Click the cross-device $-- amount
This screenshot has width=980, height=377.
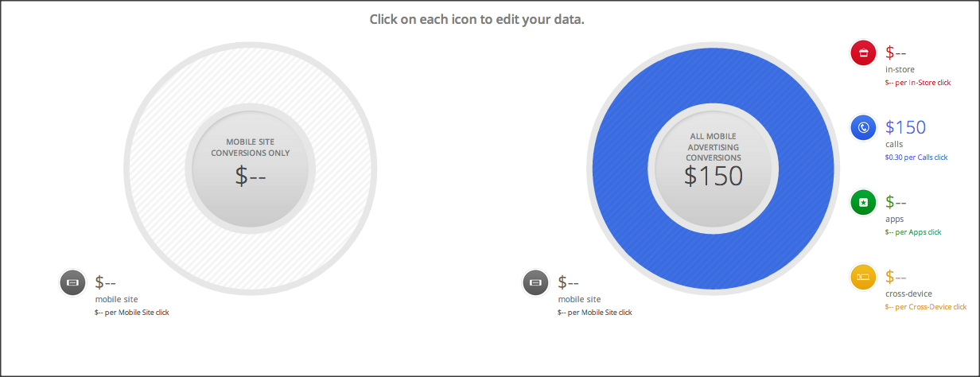(896, 277)
